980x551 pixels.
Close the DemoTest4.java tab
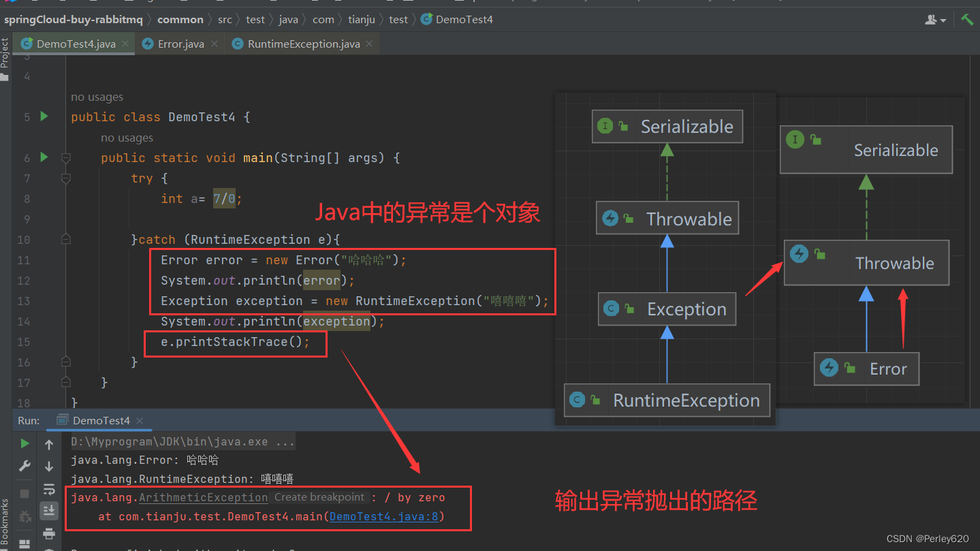click(x=126, y=44)
